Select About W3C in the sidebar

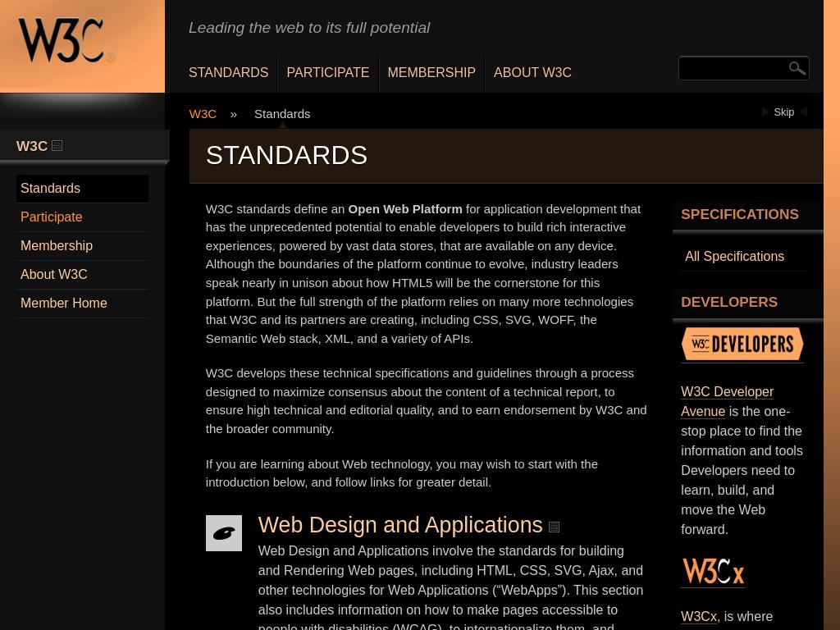click(x=82, y=274)
